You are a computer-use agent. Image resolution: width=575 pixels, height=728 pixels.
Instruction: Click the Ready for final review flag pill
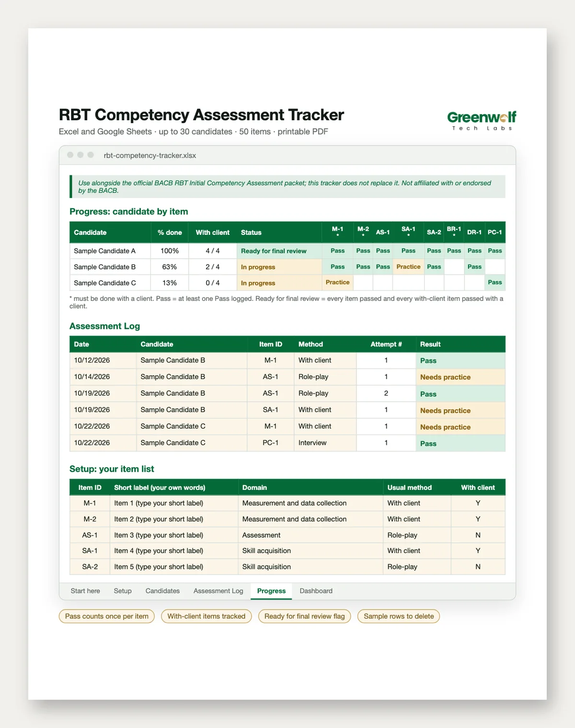[x=305, y=616]
